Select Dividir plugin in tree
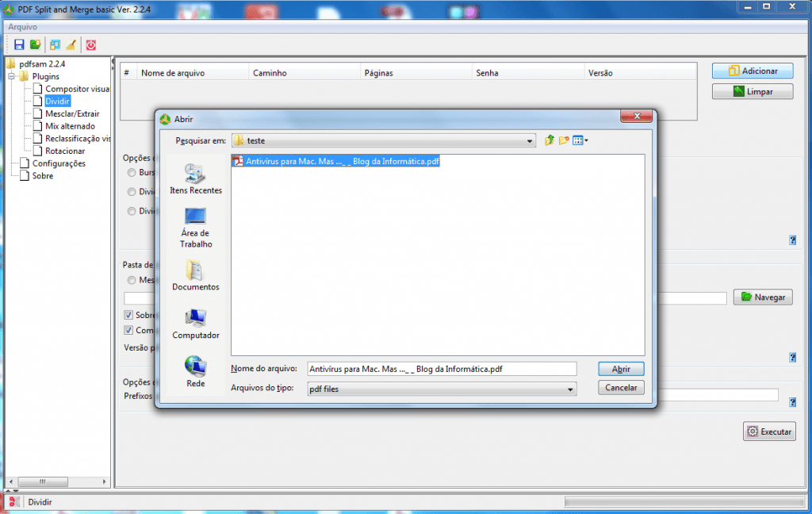This screenshot has width=812, height=514. 57,101
